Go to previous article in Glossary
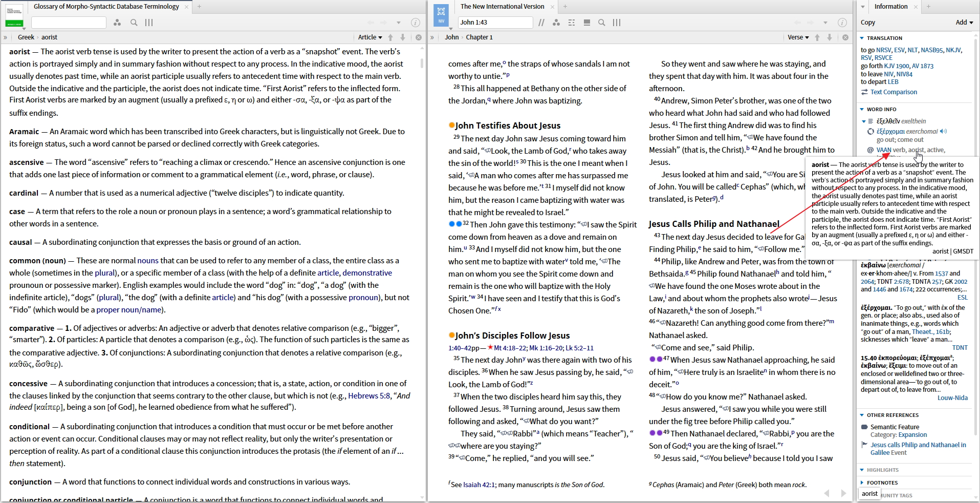This screenshot has width=980, height=503. click(390, 37)
